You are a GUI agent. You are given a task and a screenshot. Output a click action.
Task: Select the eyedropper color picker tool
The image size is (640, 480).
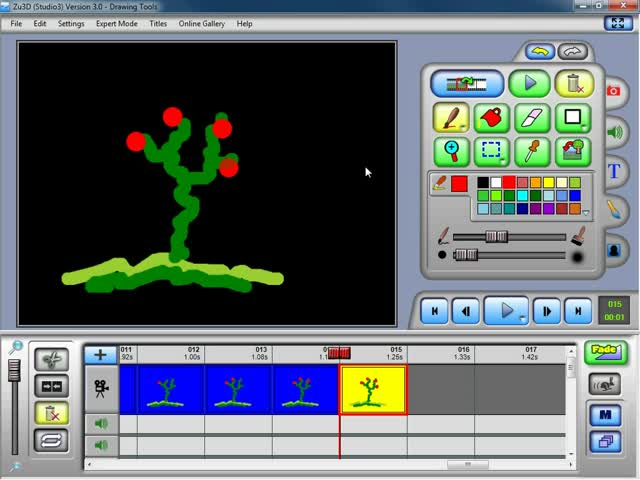(531, 151)
